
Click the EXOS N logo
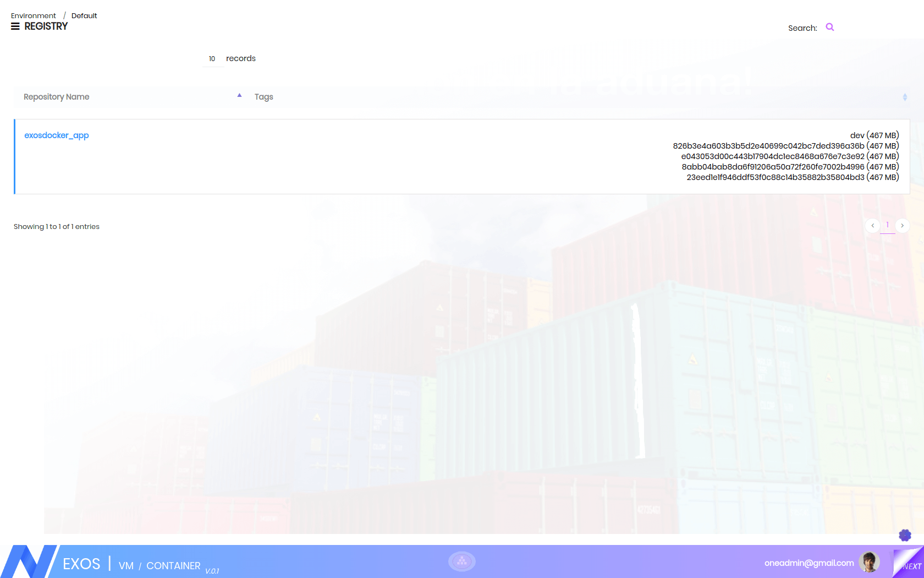click(28, 561)
